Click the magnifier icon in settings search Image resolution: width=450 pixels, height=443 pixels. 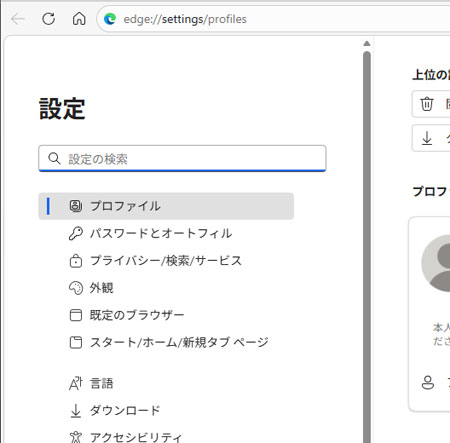click(54, 159)
